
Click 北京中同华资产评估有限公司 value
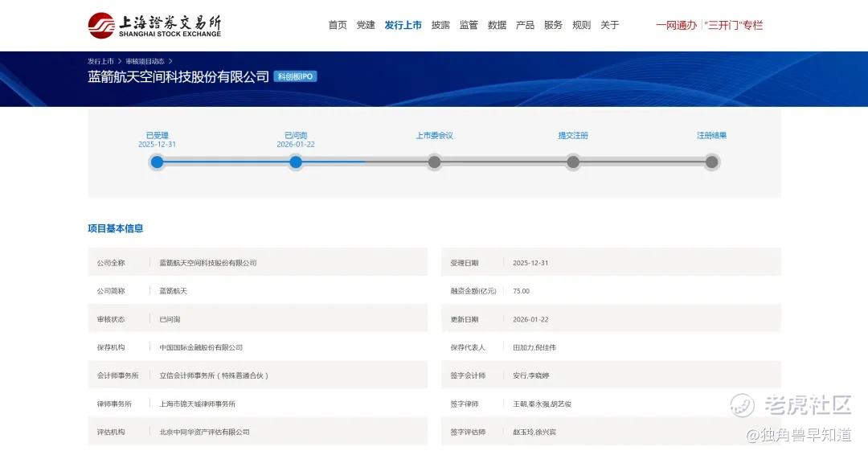(204, 432)
